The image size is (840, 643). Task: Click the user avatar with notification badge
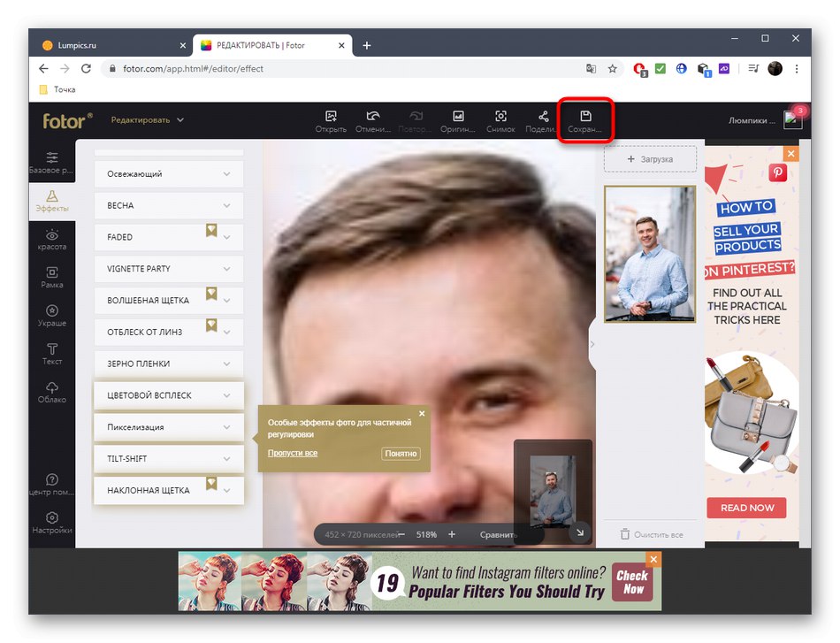(793, 119)
